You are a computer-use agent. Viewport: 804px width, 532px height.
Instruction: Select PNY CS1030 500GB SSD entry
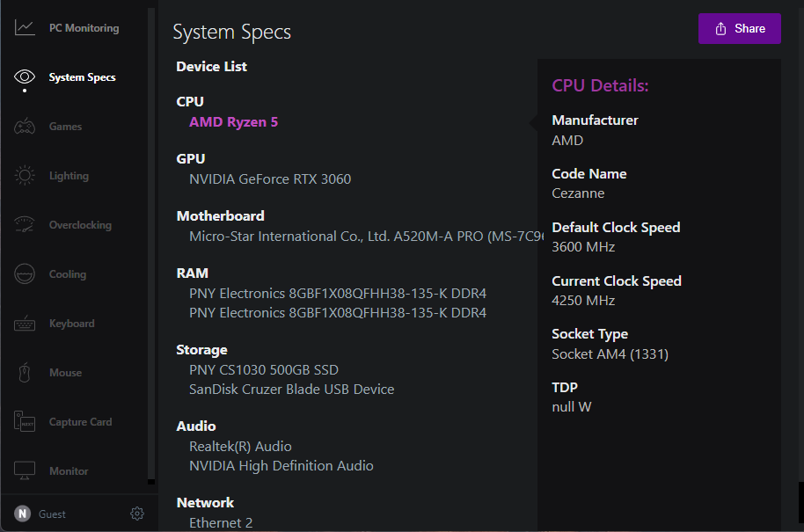tap(264, 369)
